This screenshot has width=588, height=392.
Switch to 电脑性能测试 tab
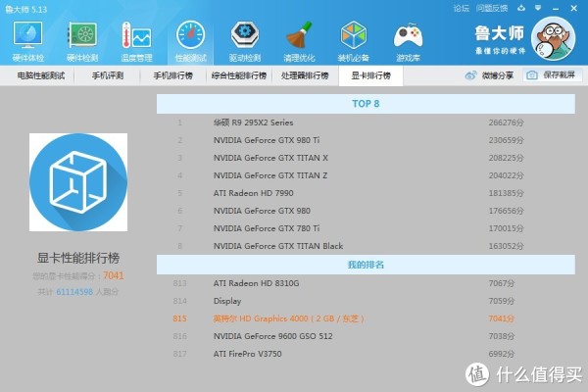41,75
